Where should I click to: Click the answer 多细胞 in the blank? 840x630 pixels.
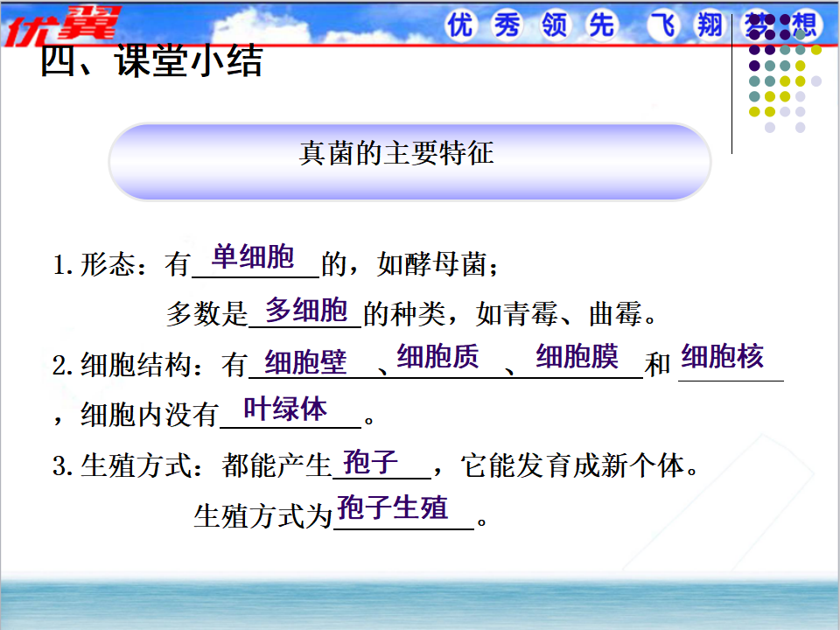point(306,310)
